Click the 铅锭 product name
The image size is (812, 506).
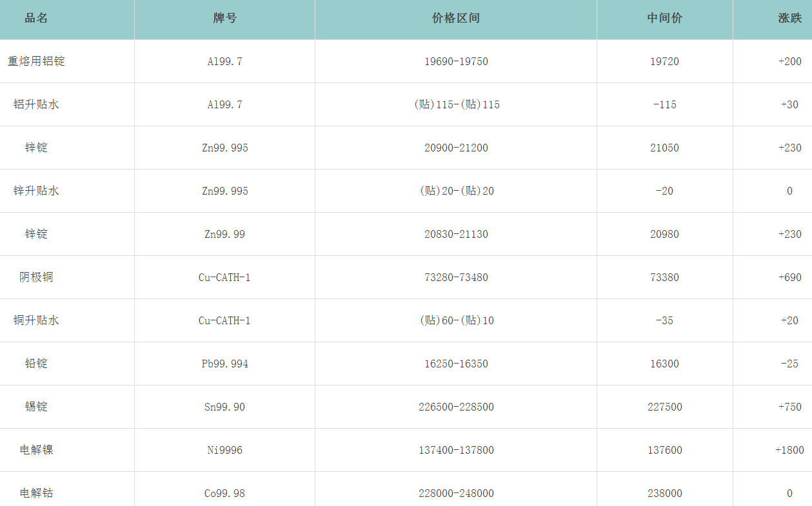[36, 364]
